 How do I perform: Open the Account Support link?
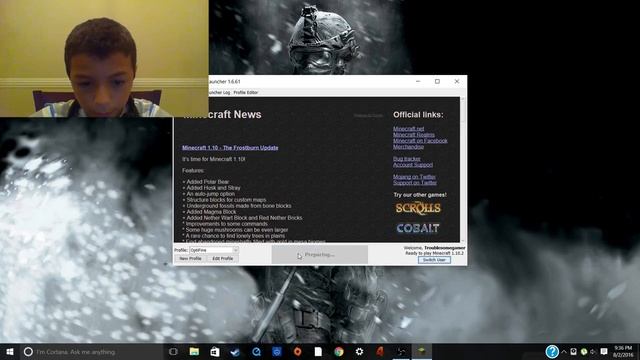pyautogui.click(x=413, y=165)
